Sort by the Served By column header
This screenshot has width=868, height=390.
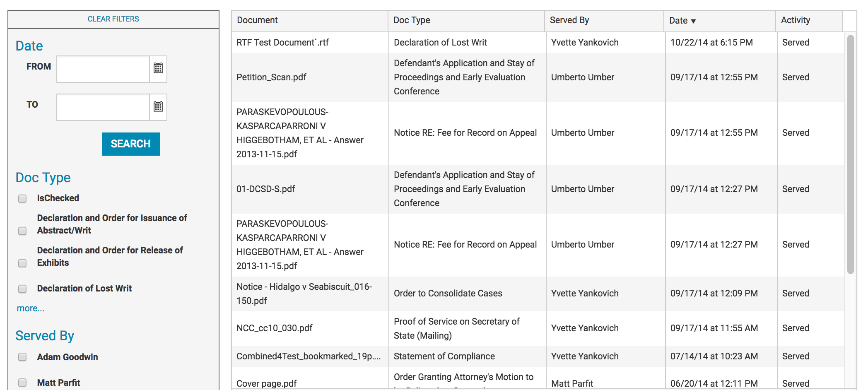569,20
